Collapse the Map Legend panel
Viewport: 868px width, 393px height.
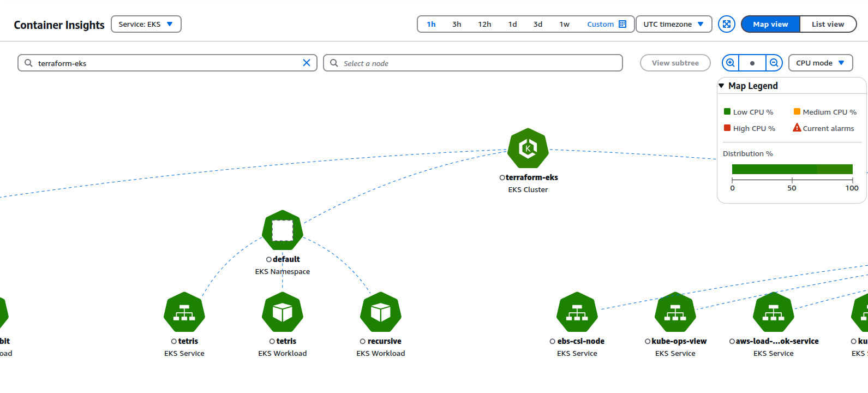click(x=721, y=86)
